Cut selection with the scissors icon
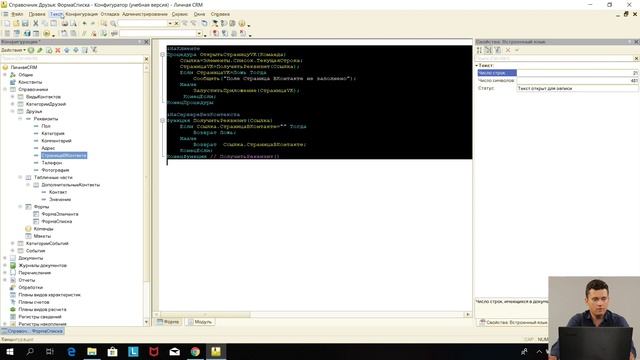Image resolution: width=640 pixels, height=360 pixels. click(x=36, y=24)
